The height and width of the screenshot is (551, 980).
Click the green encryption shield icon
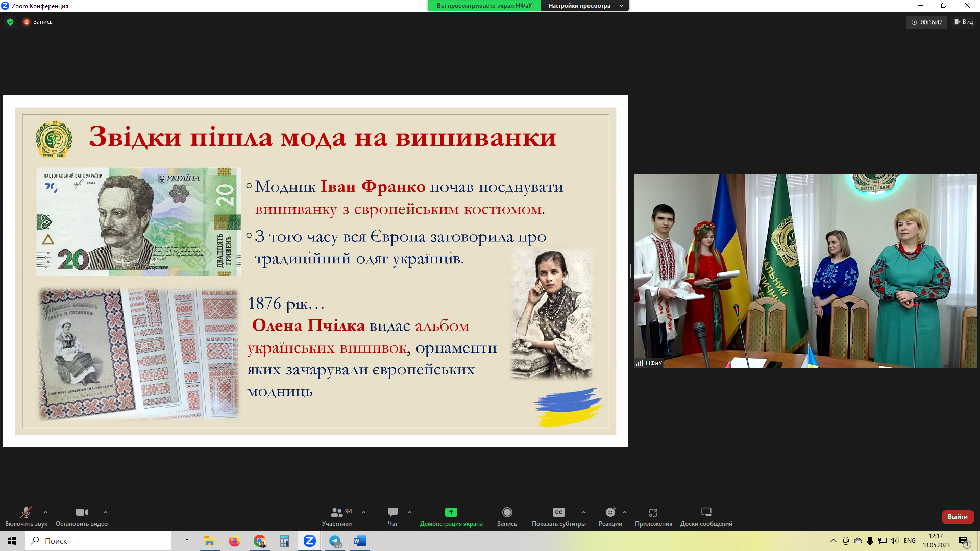10,22
